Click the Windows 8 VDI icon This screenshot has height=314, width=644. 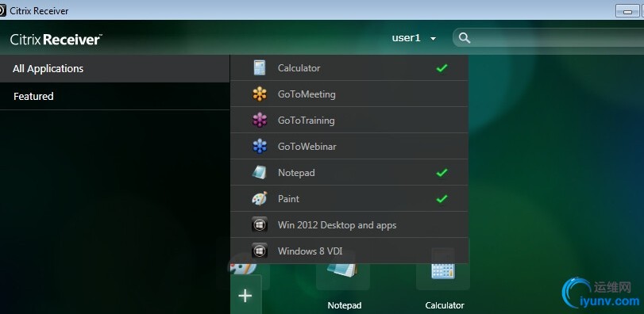click(260, 251)
